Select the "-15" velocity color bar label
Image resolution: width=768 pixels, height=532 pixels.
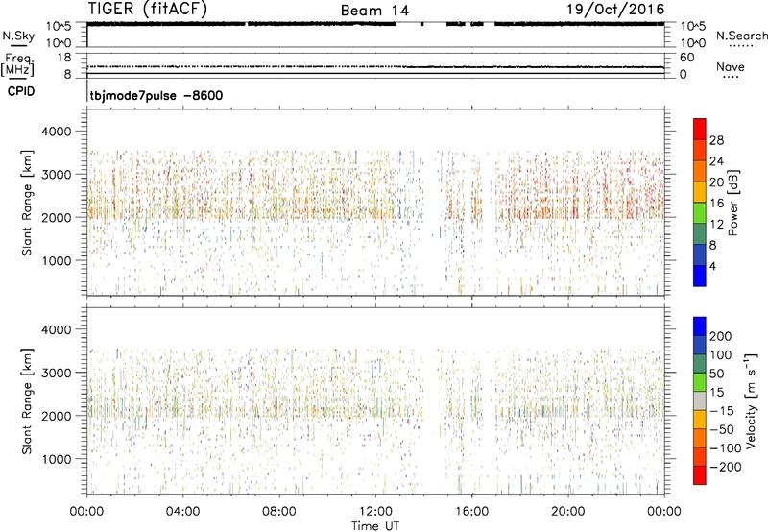(722, 411)
